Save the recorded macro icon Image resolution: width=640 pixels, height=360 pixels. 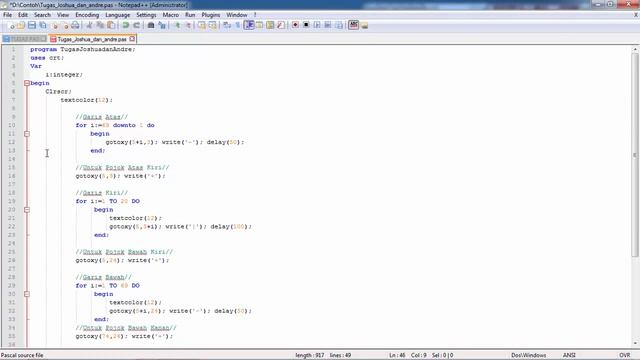coord(339,25)
